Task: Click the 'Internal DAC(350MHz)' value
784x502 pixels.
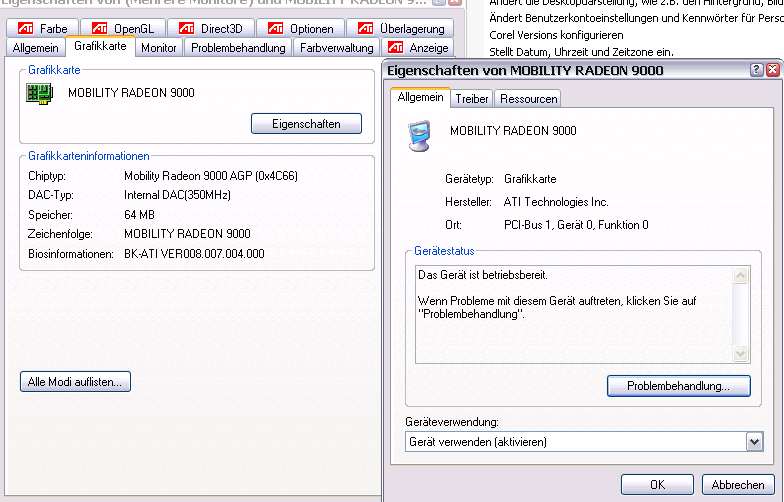Action: pyautogui.click(x=177, y=195)
